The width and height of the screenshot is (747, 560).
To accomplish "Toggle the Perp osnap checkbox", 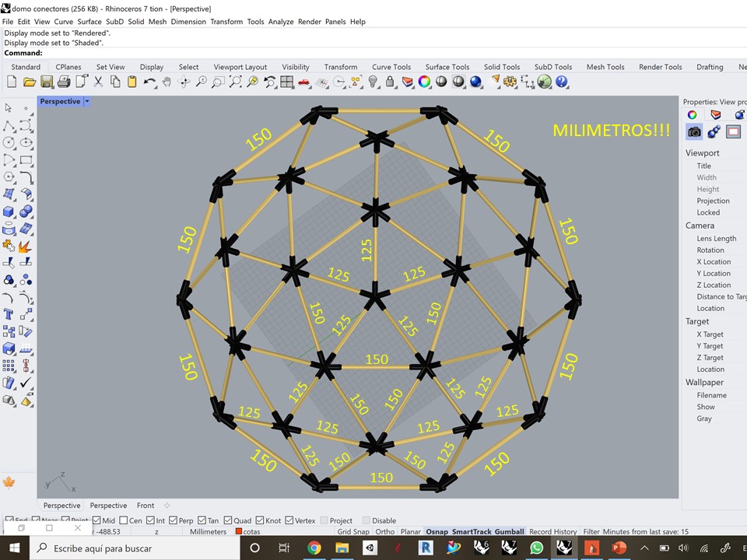I will tap(173, 520).
